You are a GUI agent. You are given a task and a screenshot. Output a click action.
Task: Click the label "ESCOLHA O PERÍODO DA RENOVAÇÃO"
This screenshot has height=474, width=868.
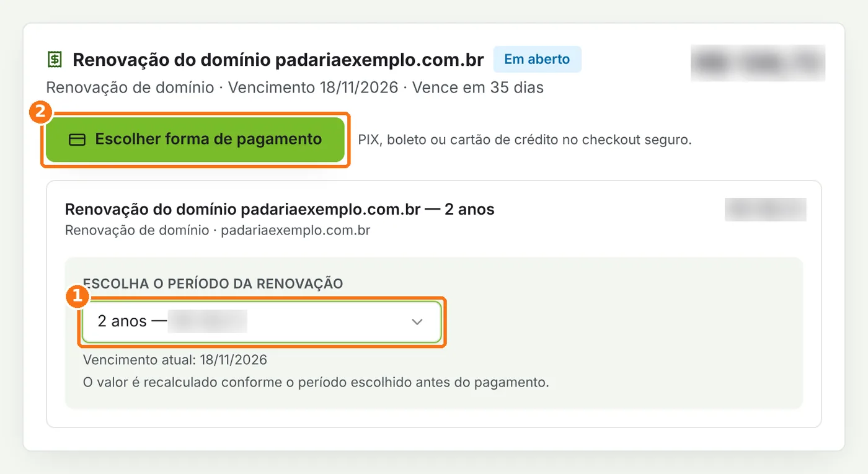point(213,284)
